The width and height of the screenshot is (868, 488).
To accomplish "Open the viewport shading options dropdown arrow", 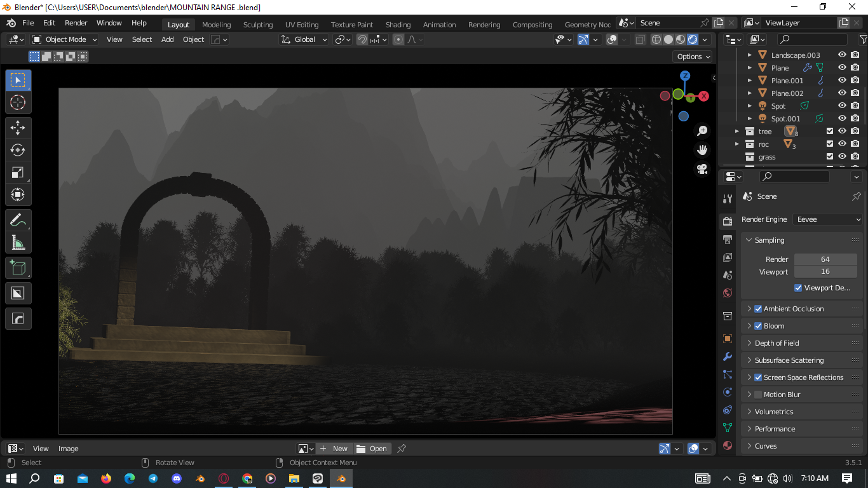I will pos(705,39).
